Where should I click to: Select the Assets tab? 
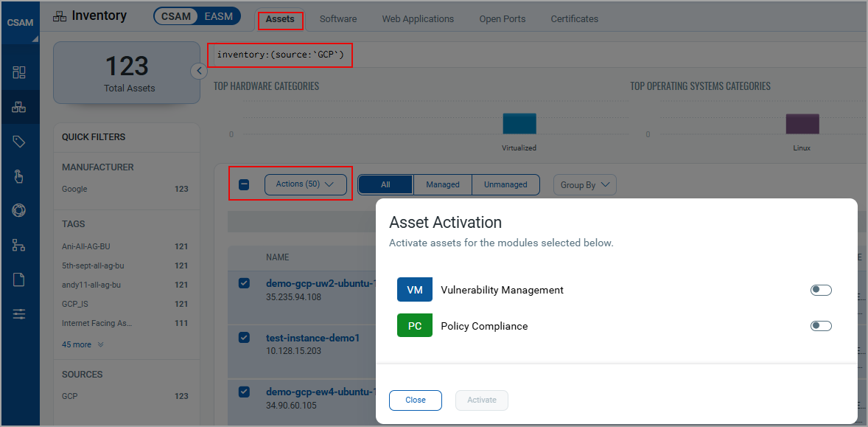pyautogui.click(x=280, y=19)
